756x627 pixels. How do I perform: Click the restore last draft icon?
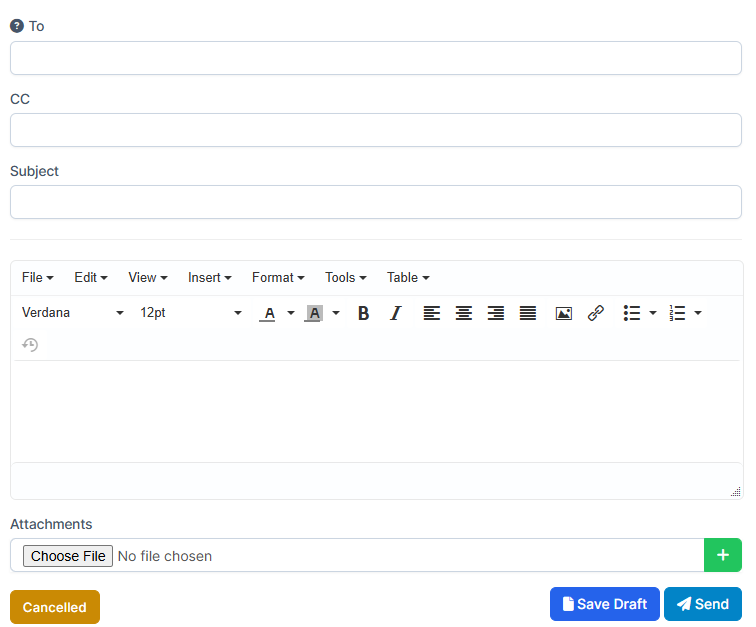[x=30, y=345]
